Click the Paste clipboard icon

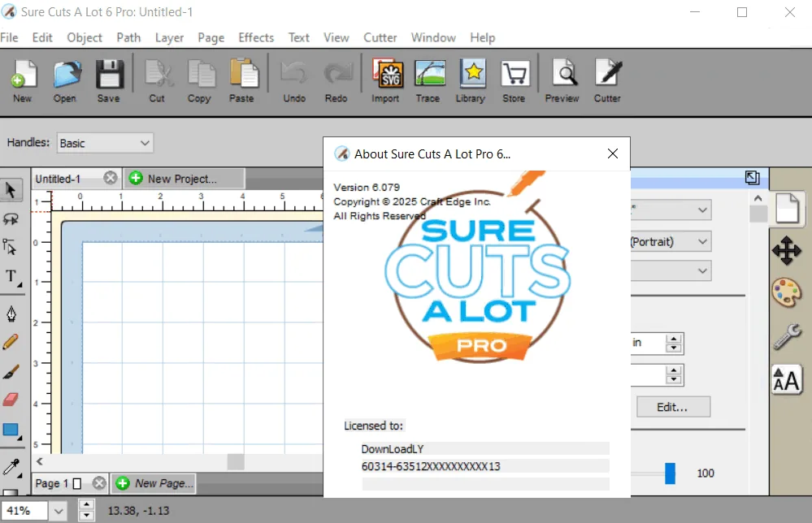click(242, 80)
